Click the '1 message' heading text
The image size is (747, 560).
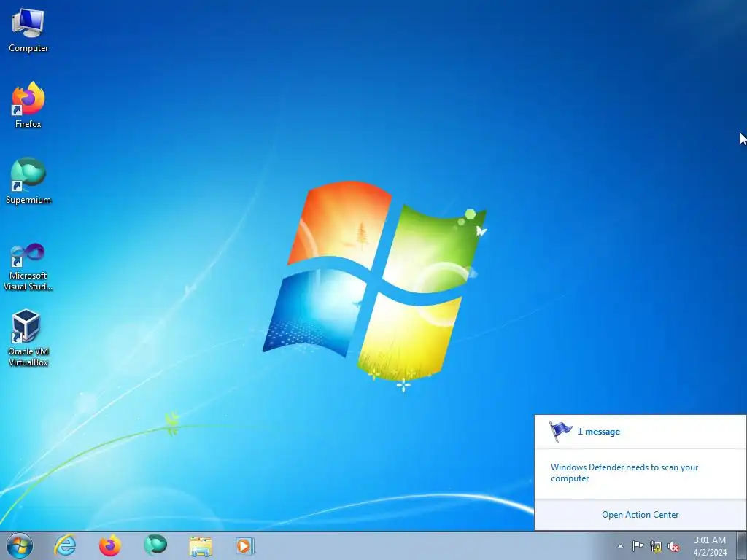[599, 432]
